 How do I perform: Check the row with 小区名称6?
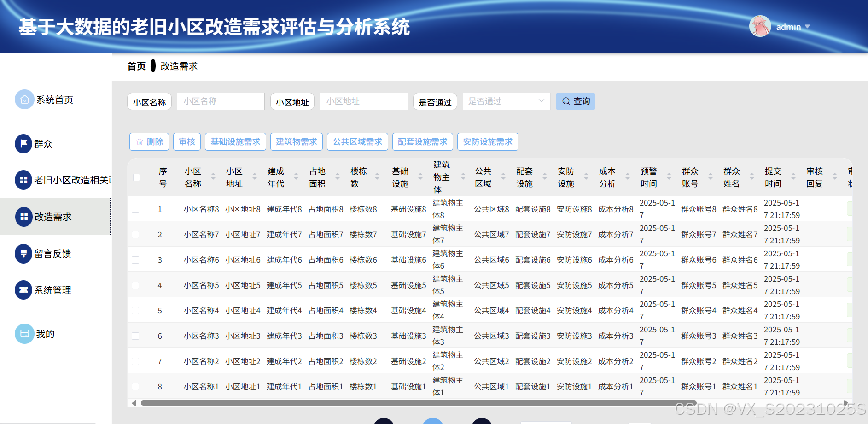coord(135,260)
